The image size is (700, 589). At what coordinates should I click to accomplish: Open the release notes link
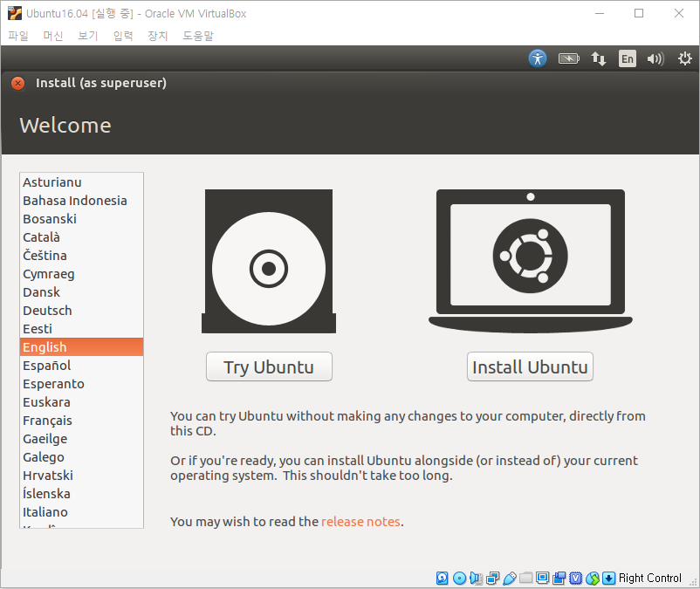tap(360, 522)
